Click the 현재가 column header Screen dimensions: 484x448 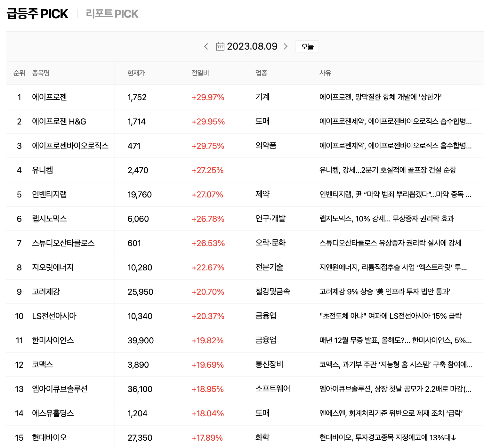[136, 73]
